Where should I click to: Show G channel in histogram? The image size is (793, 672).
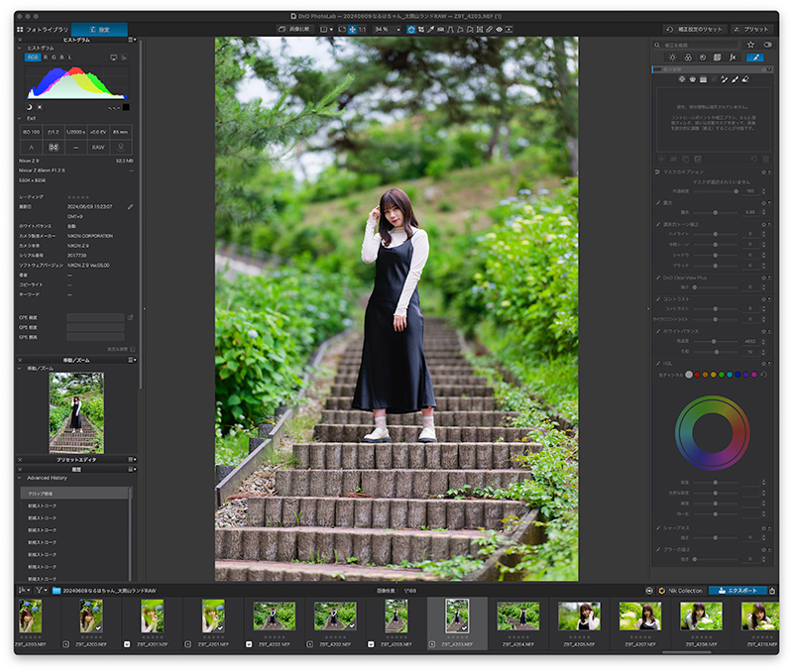(x=55, y=57)
